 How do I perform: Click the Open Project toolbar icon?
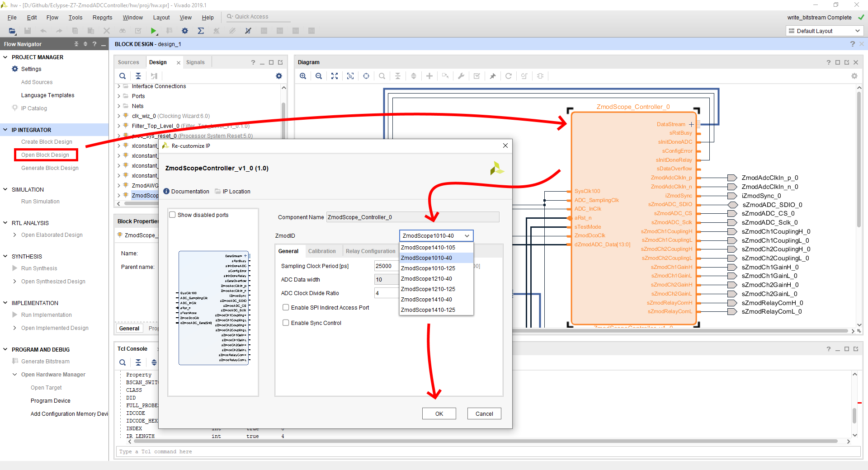pyautogui.click(x=12, y=31)
